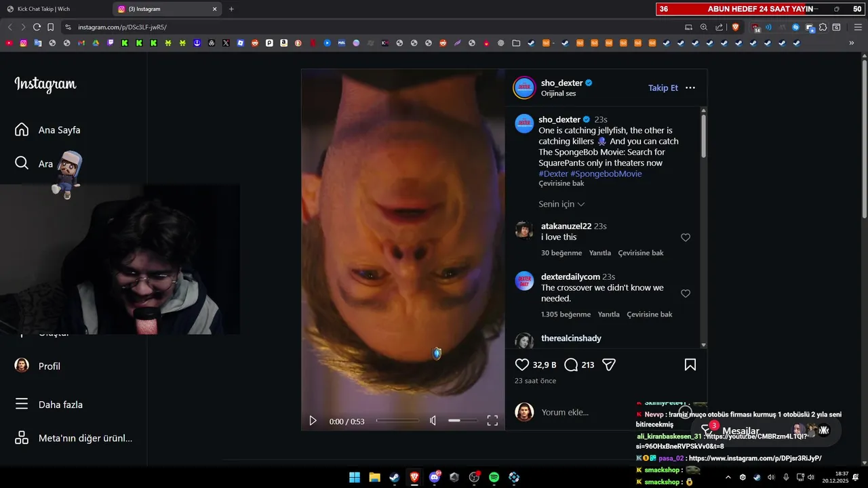868x488 pixels.
Task: Bookmark page with address bar bookmark icon
Action: pos(50,27)
